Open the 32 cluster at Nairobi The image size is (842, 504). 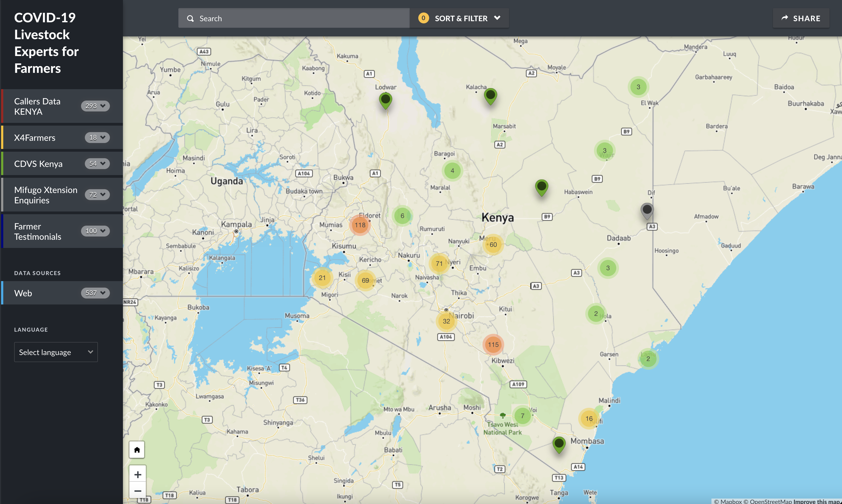click(447, 321)
